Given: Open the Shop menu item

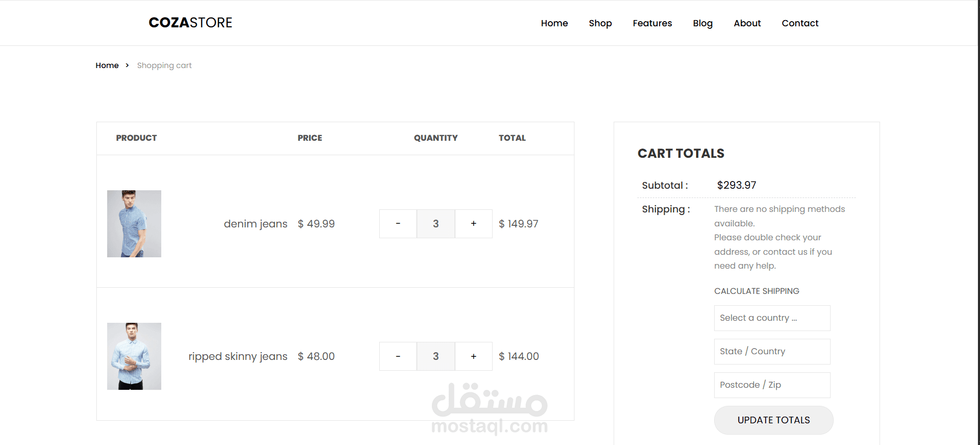Looking at the screenshot, I should point(600,23).
